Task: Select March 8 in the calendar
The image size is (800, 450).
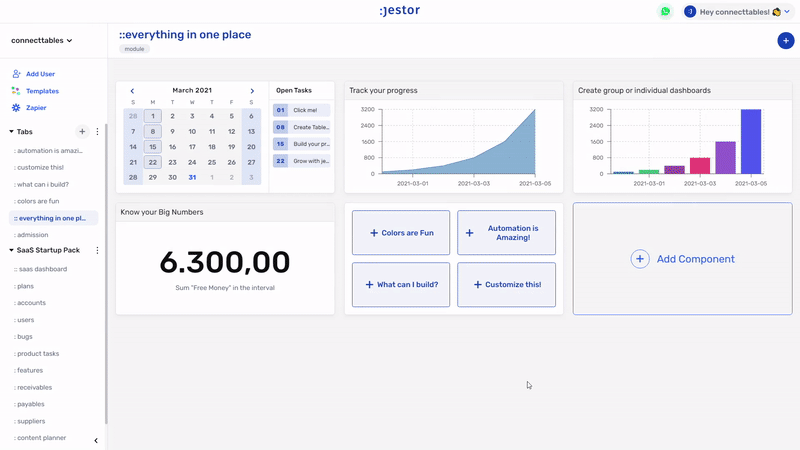Action: pos(153,131)
